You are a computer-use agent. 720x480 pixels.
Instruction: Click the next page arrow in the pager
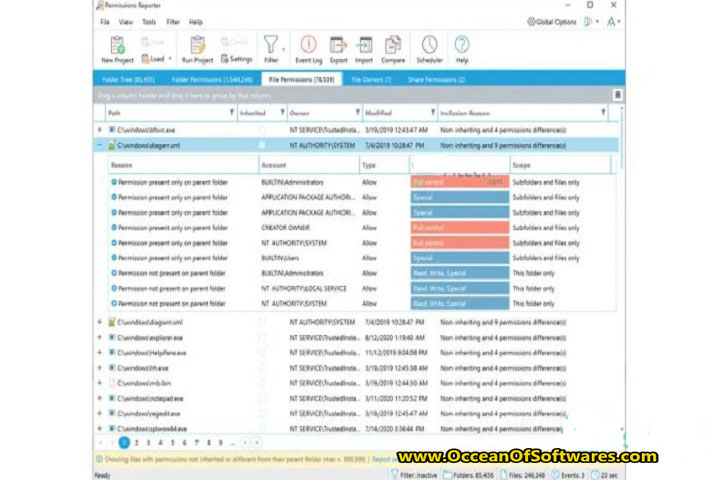pyautogui.click(x=245, y=443)
